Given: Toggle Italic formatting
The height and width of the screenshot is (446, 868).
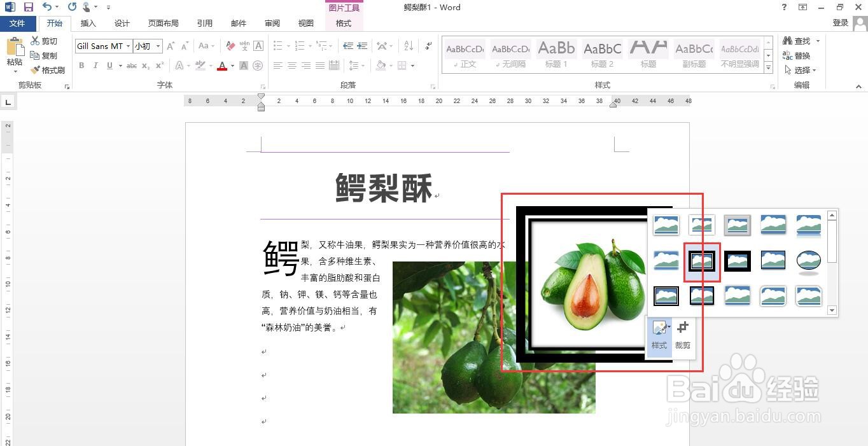Looking at the screenshot, I should pyautogui.click(x=95, y=66).
